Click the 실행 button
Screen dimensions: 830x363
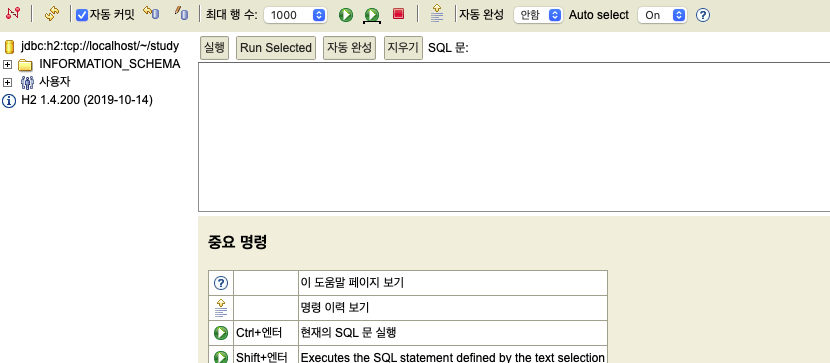pos(214,48)
